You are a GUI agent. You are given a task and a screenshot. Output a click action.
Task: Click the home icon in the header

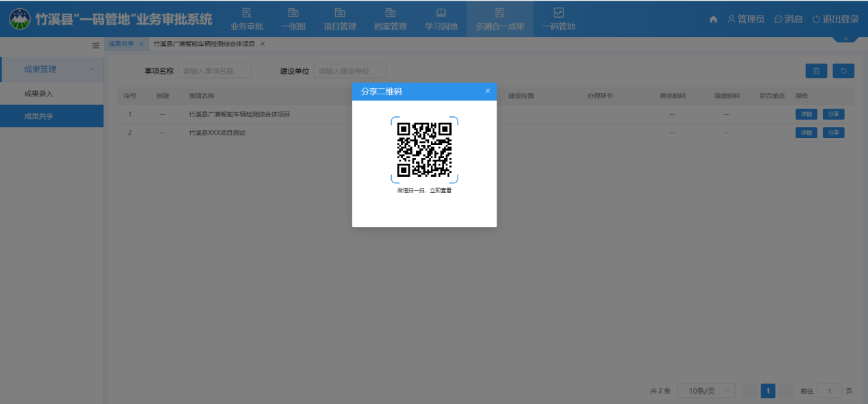713,19
